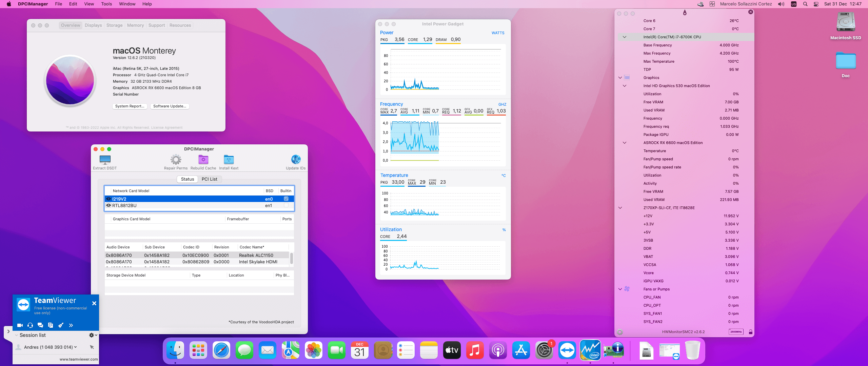Click the Software Update button
The image size is (868, 366).
[170, 106]
